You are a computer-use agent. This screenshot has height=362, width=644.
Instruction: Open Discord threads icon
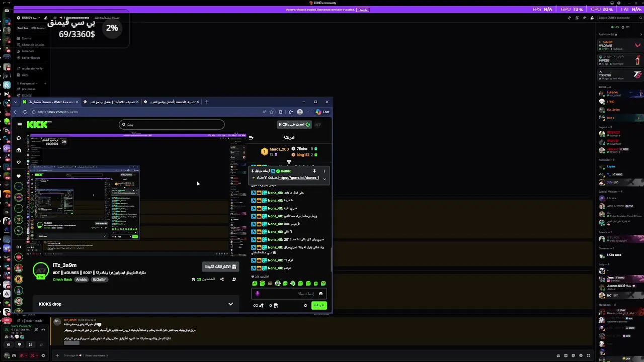[569, 18]
